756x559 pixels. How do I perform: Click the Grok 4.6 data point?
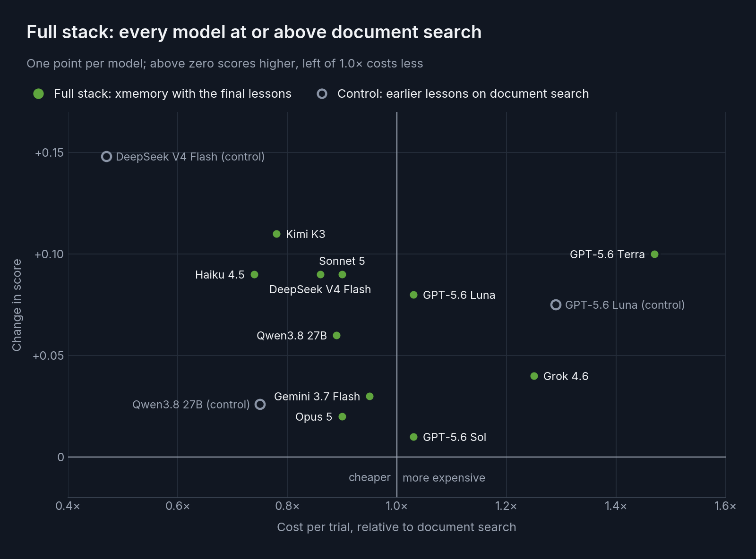pos(534,376)
